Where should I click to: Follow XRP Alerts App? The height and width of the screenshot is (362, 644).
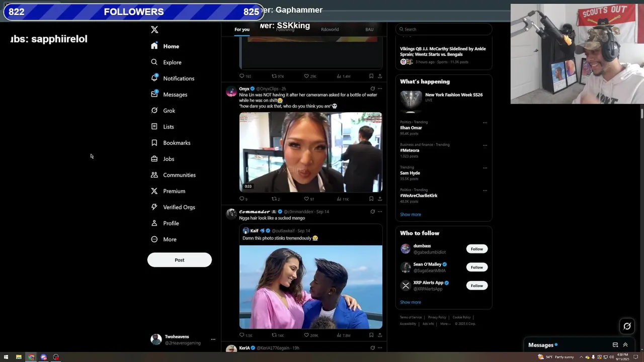[x=477, y=286]
